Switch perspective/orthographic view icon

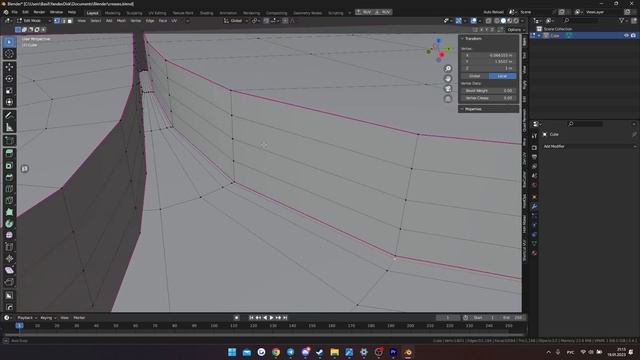[x=448, y=99]
